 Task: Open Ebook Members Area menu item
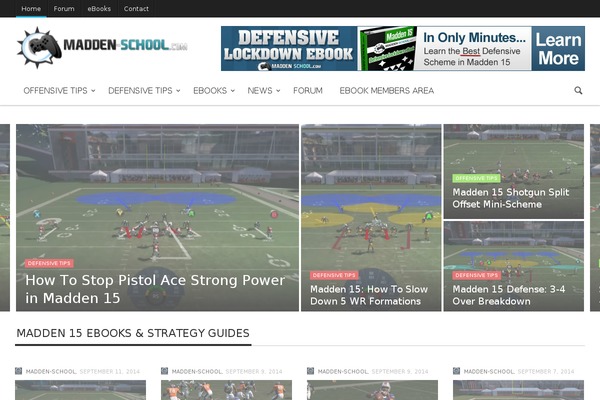[386, 91]
